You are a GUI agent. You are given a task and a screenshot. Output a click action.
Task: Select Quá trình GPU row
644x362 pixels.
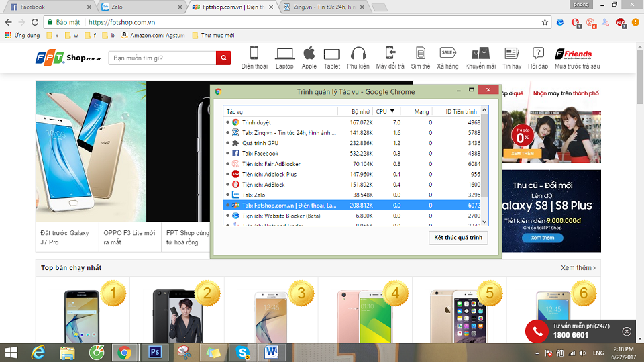coord(352,143)
